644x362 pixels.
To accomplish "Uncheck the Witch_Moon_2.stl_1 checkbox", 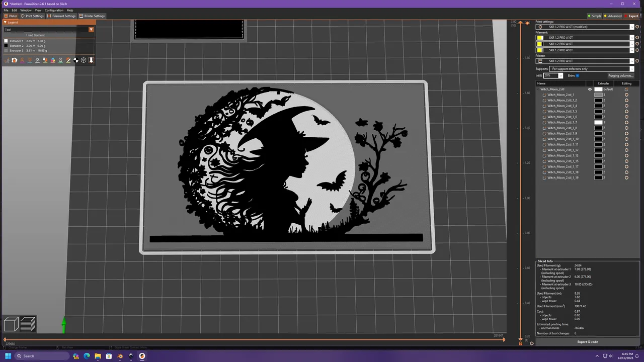I will coord(544,95).
